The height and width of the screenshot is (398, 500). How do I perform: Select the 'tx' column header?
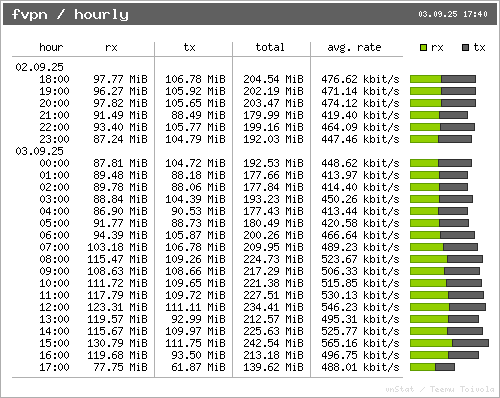pyautogui.click(x=189, y=47)
